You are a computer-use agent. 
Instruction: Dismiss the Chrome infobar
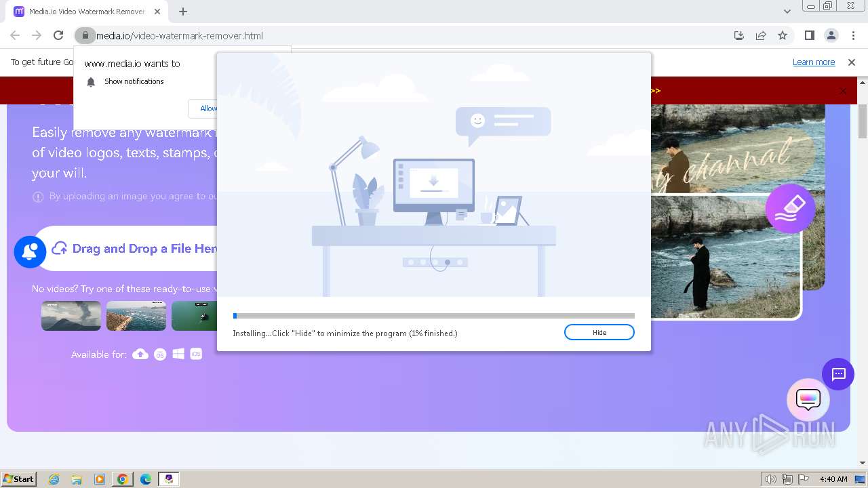[x=852, y=62]
